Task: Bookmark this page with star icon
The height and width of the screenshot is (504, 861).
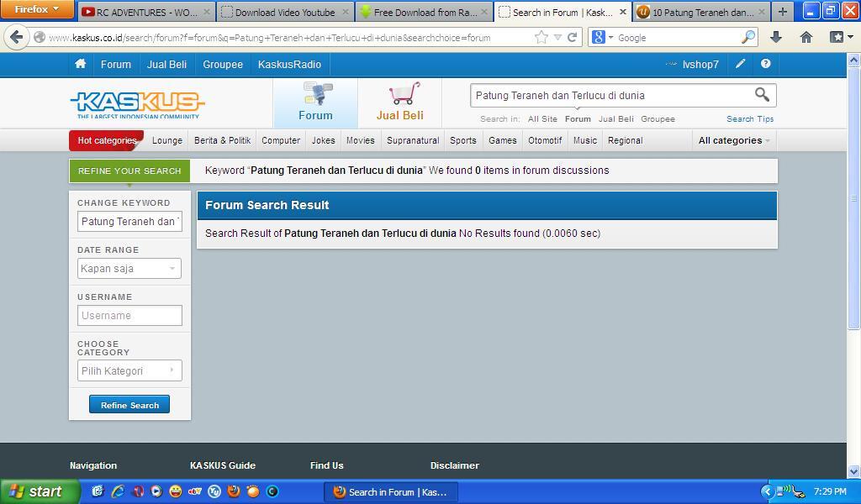Action: pyautogui.click(x=541, y=37)
